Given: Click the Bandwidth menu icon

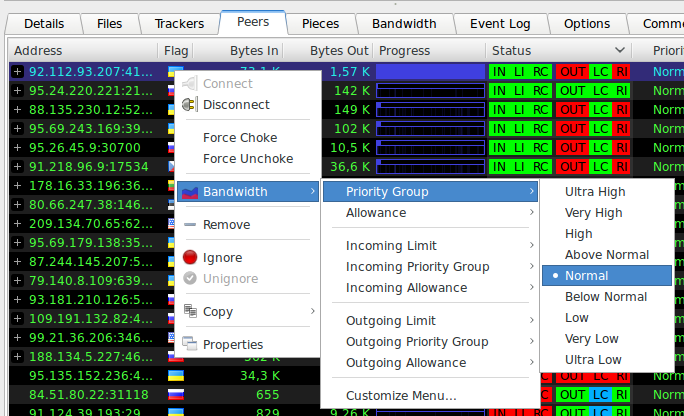Looking at the screenshot, I should pyautogui.click(x=190, y=192).
